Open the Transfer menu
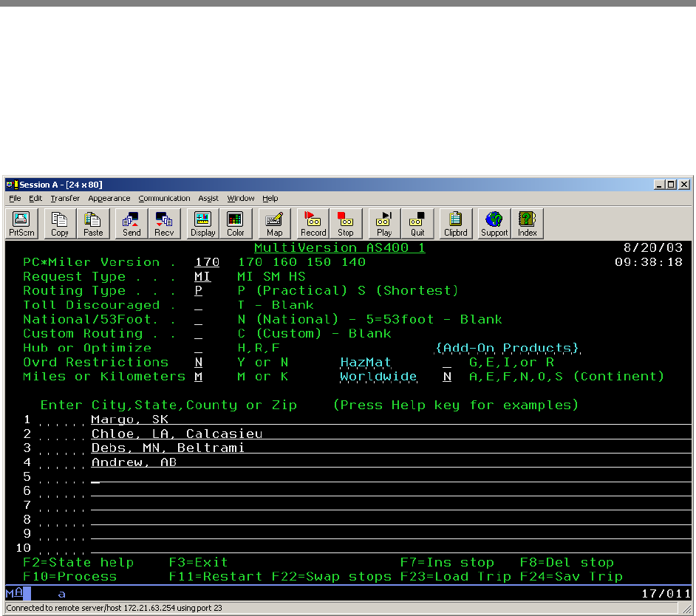The image size is (696, 616). click(x=65, y=199)
